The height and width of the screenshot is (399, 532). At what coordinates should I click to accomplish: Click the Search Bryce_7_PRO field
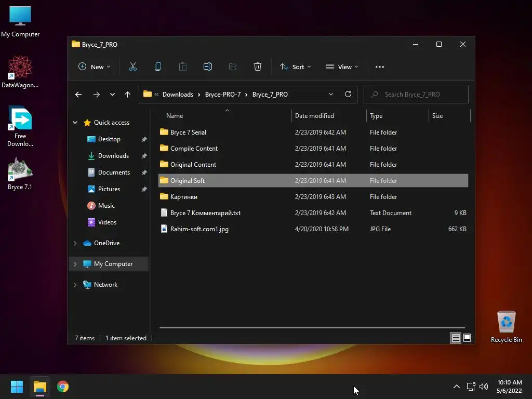tap(416, 95)
